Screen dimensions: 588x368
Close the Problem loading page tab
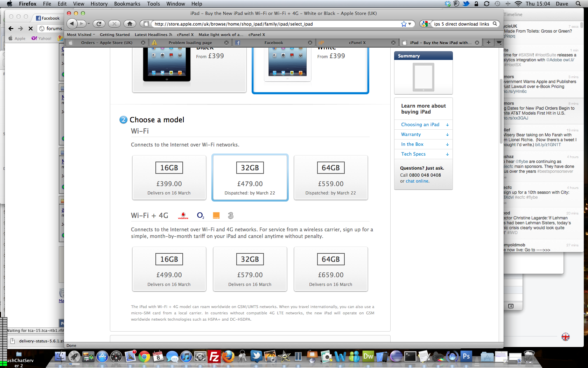click(226, 43)
